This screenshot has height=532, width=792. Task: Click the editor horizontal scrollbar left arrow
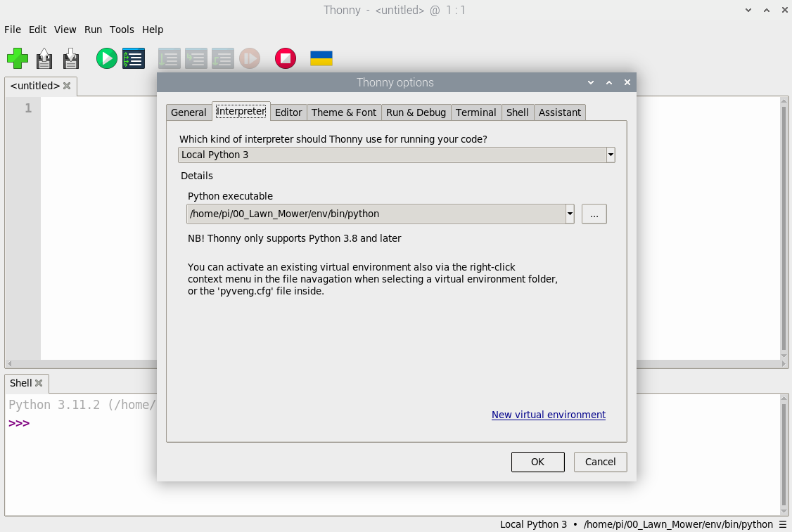[x=9, y=364]
